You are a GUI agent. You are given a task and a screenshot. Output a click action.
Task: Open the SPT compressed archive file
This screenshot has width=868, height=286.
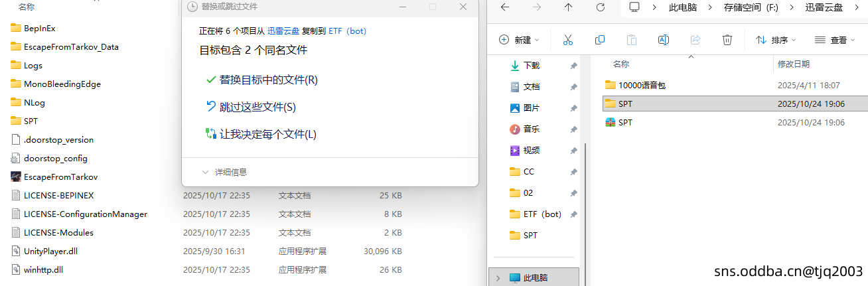(x=624, y=123)
